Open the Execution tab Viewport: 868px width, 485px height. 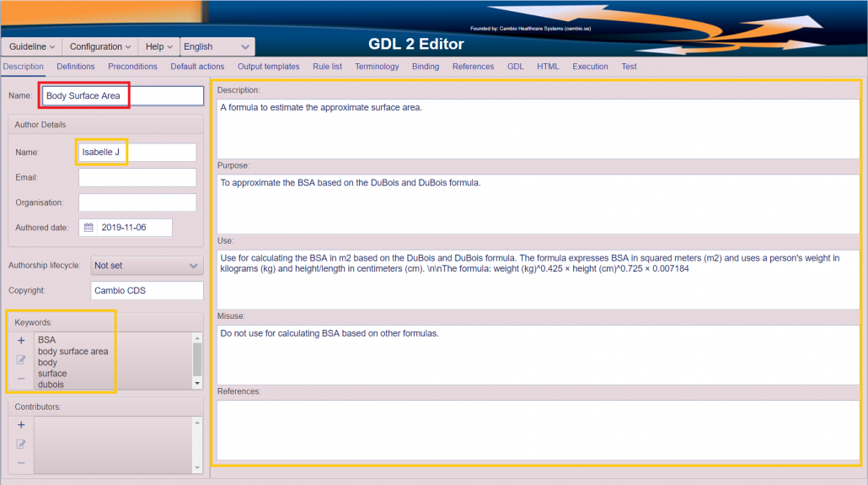pos(590,67)
